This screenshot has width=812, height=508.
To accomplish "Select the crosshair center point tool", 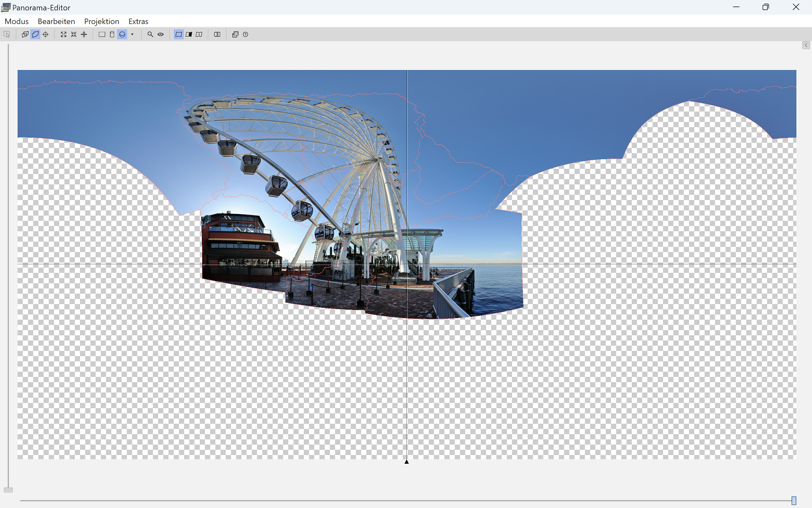I will [45, 35].
